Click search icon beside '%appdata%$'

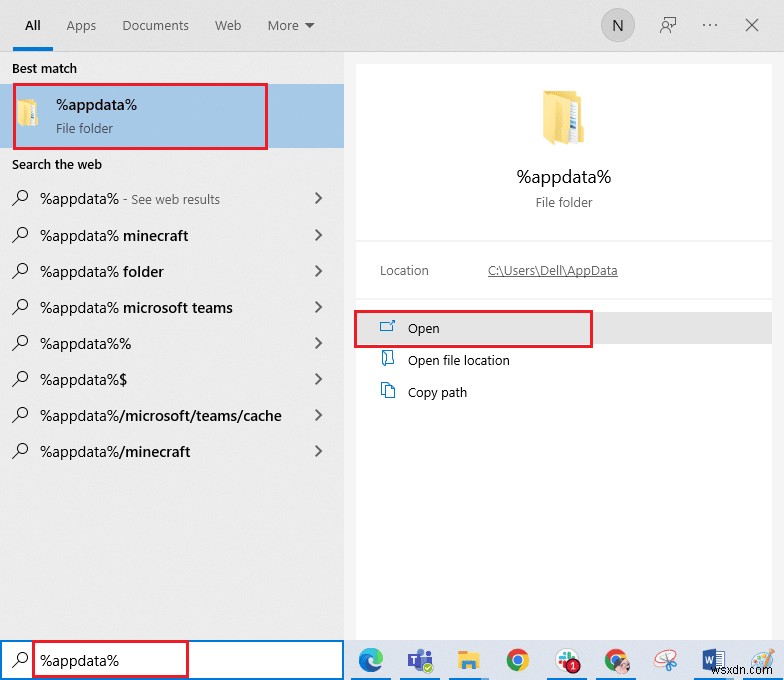[20, 378]
